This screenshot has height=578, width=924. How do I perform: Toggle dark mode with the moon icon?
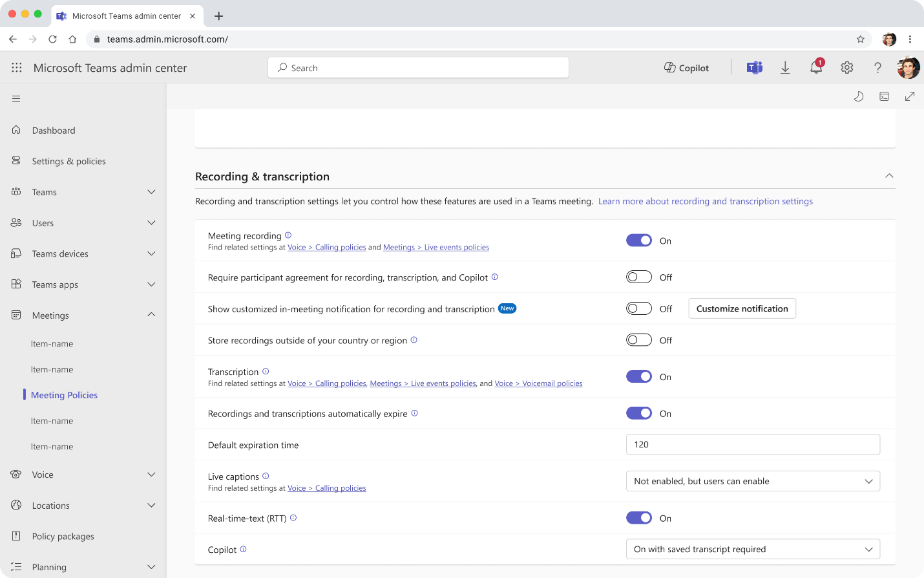(x=859, y=96)
